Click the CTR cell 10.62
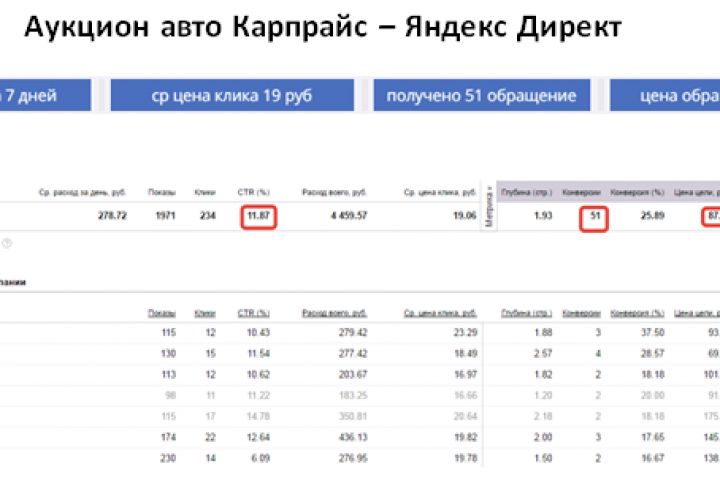The height and width of the screenshot is (480, 720). coord(258,374)
